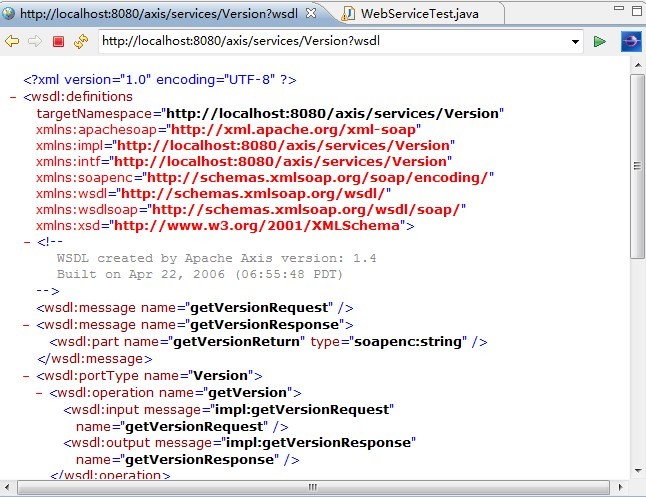
Task: Click the browser Forward arrow icon
Action: click(35, 41)
